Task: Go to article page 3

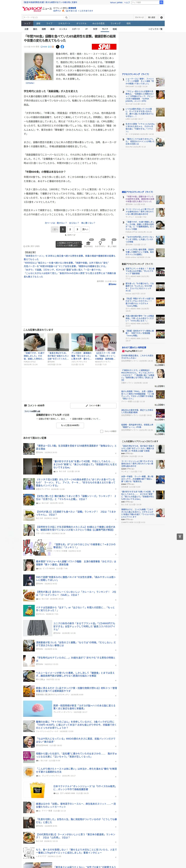Action: [77, 229]
